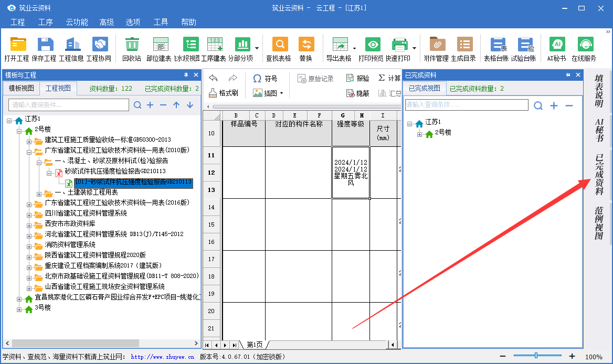Switch to 模板视图 tab
613x364 pixels.
pyautogui.click(x=22, y=88)
